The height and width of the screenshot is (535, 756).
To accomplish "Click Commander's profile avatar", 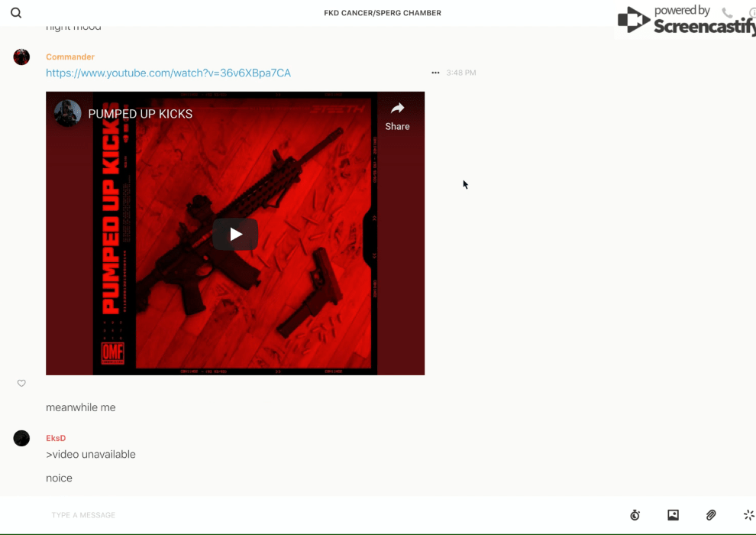I will [x=21, y=57].
